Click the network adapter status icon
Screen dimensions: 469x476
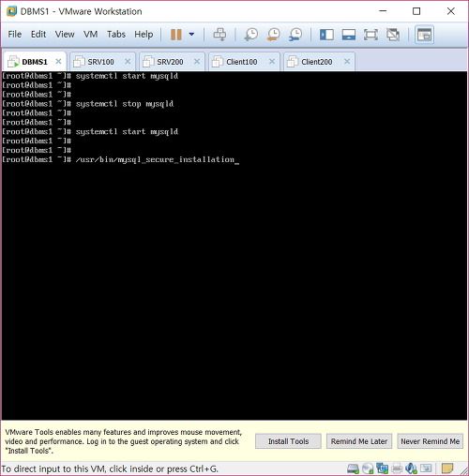(382, 469)
